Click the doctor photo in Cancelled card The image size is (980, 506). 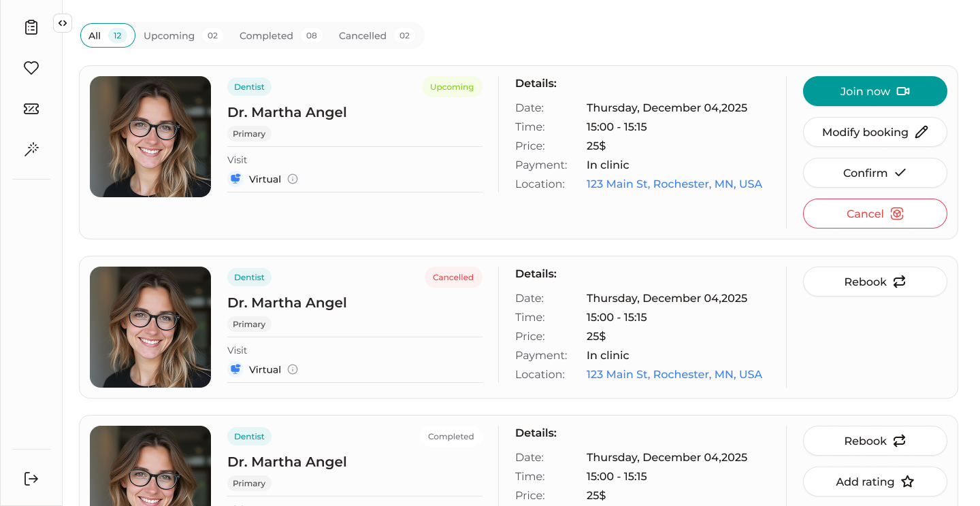click(150, 327)
